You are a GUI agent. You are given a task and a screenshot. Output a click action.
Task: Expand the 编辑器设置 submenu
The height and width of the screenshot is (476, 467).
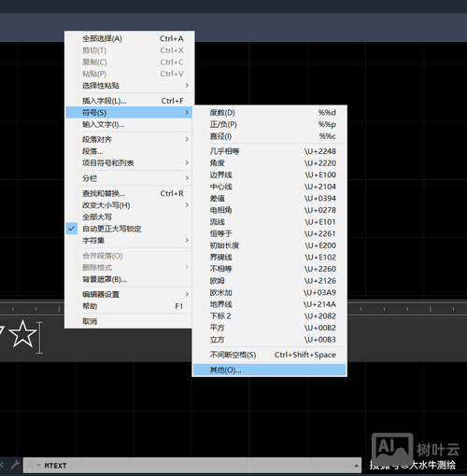click(129, 294)
